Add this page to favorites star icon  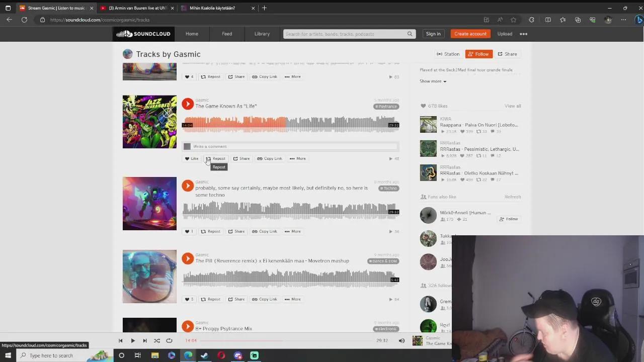click(513, 20)
